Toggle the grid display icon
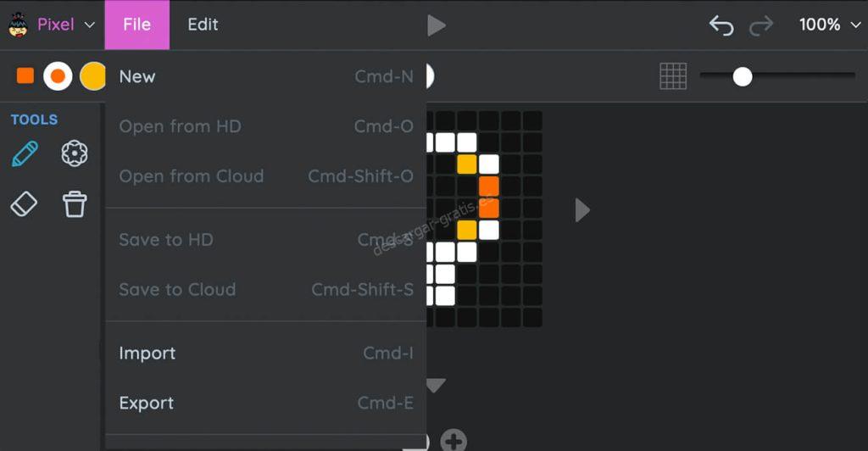This screenshot has width=868, height=451. (x=673, y=76)
